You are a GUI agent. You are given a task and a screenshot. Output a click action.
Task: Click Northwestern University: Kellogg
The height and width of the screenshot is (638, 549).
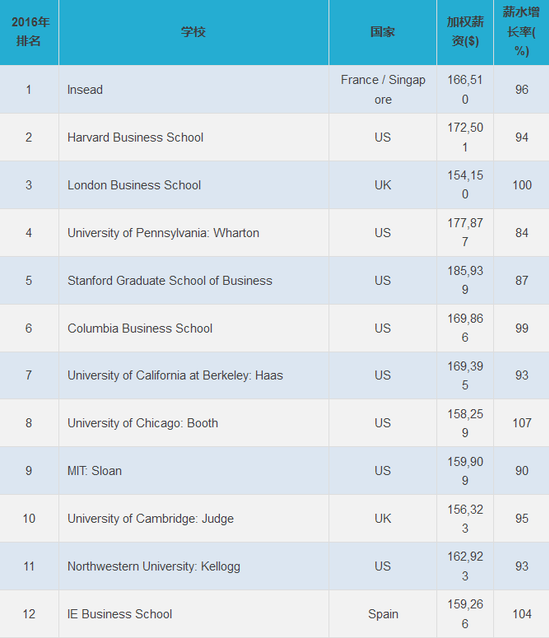pos(153,566)
